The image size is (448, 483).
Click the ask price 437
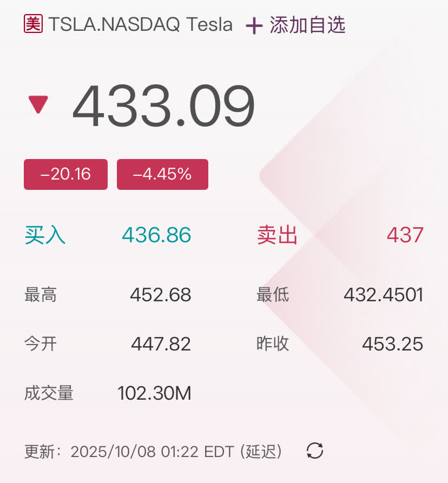[405, 235]
